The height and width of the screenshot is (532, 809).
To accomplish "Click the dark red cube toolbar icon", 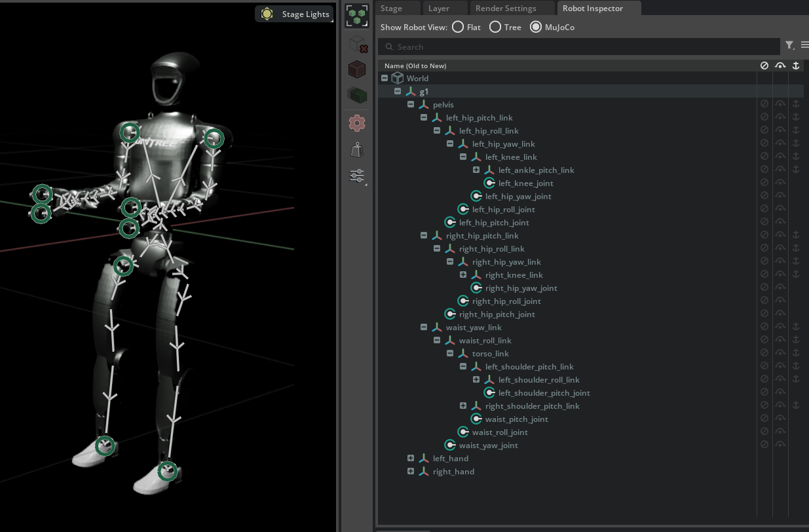I will coord(357,69).
